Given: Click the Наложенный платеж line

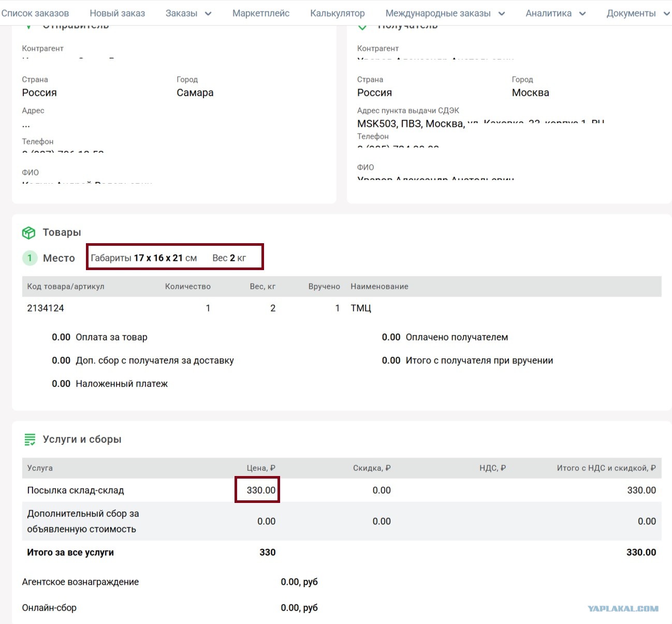Looking at the screenshot, I should 110,384.
